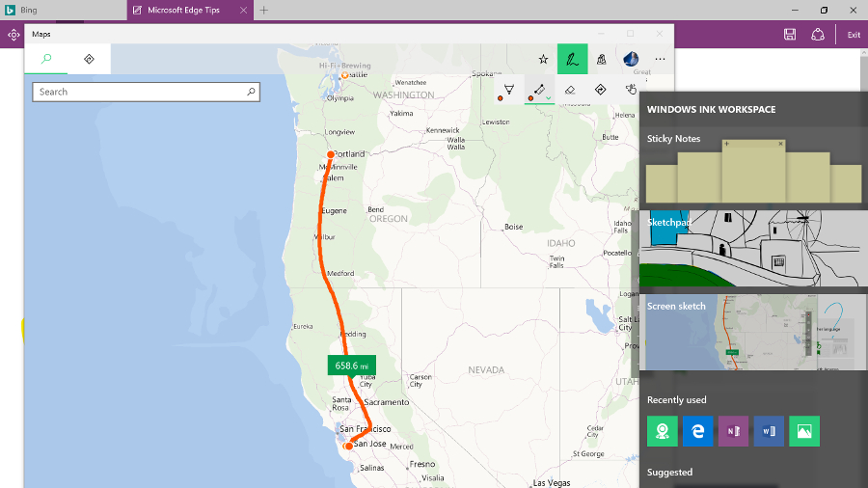Screen dimensions: 868x488
Task: Click the Las Vegas city label
Action: 552,483
